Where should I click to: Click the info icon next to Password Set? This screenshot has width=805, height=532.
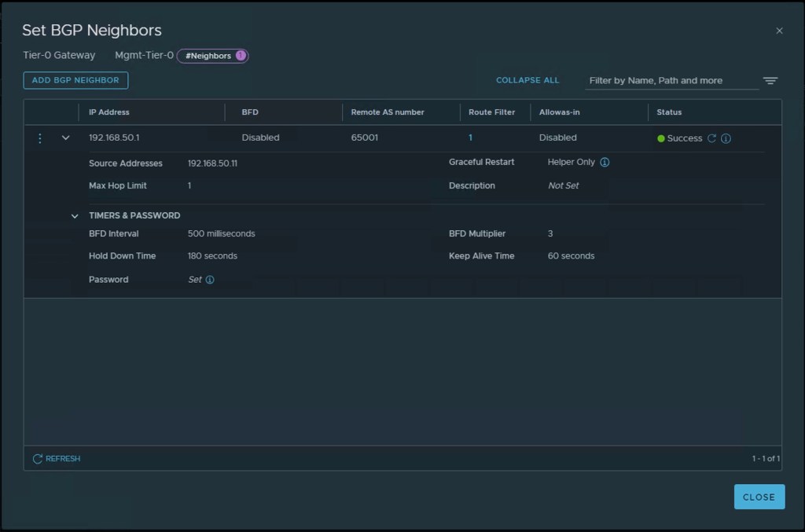(x=210, y=280)
